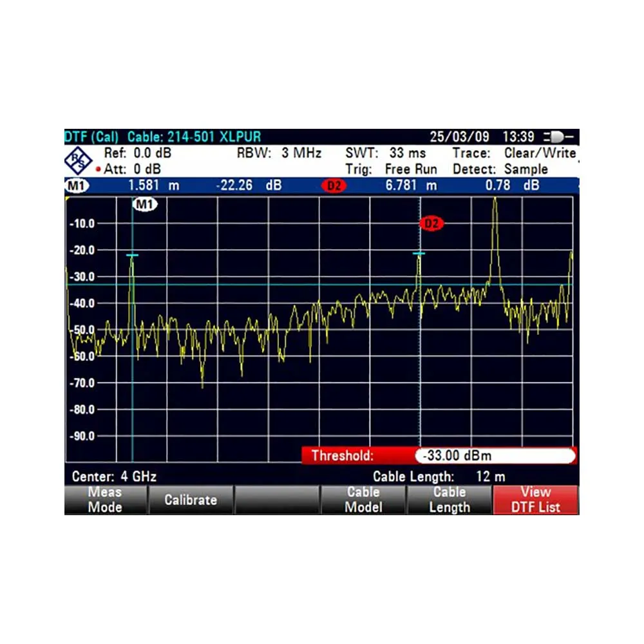Select the Calibrate softkey
The image size is (644, 644).
(191, 500)
